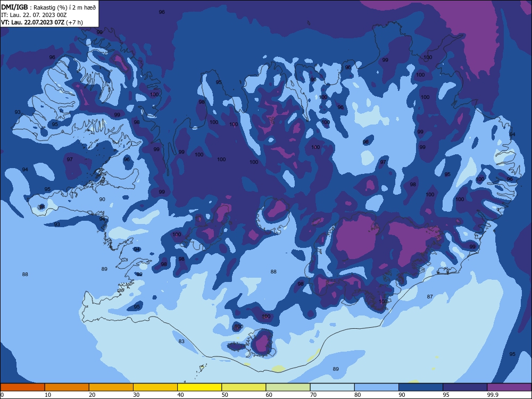Click the light green 60–70 legend swatch
The height and width of the screenshot is (399, 532).
pos(288,387)
